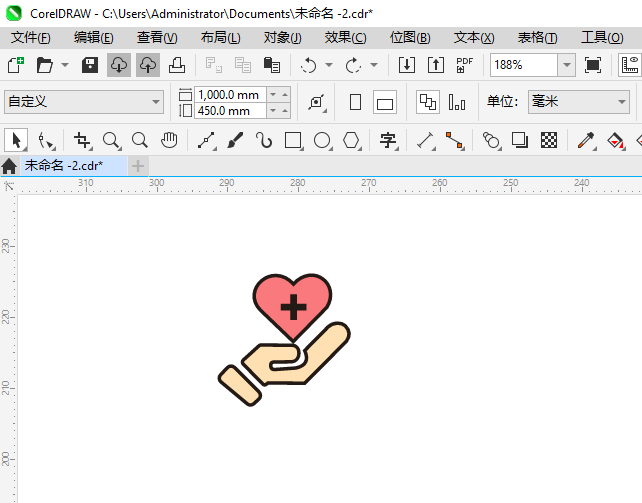
Task: Undo the last action
Action: tap(309, 65)
